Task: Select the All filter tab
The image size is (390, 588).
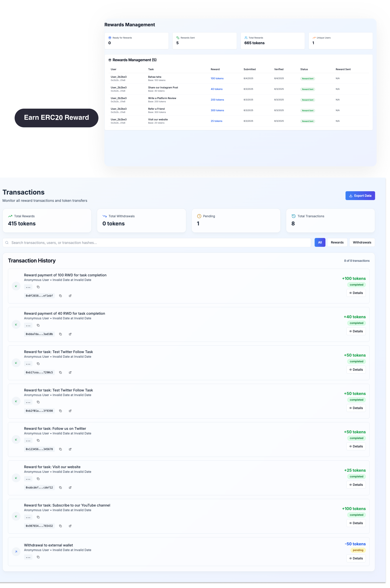Action: pyautogui.click(x=320, y=242)
